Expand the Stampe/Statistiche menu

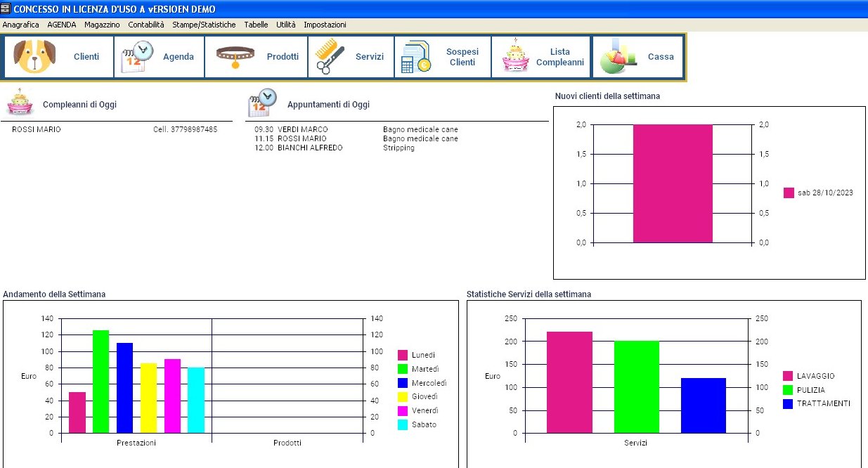pos(204,25)
